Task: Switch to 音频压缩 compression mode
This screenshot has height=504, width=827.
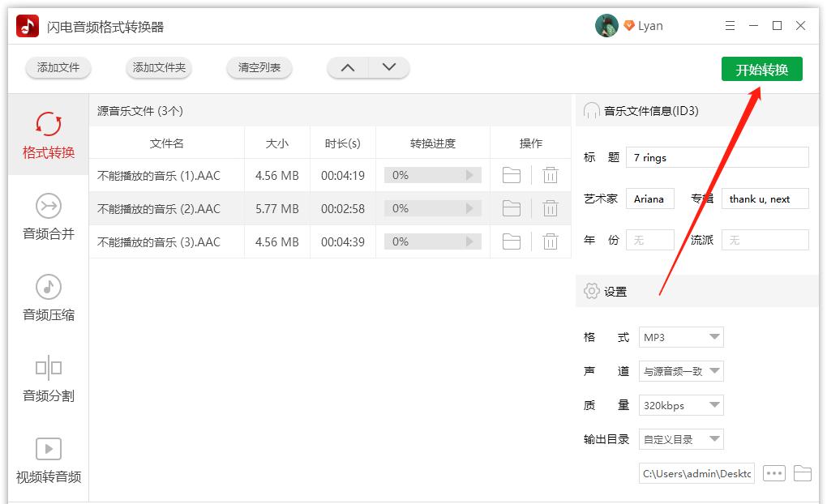Action: (x=47, y=298)
